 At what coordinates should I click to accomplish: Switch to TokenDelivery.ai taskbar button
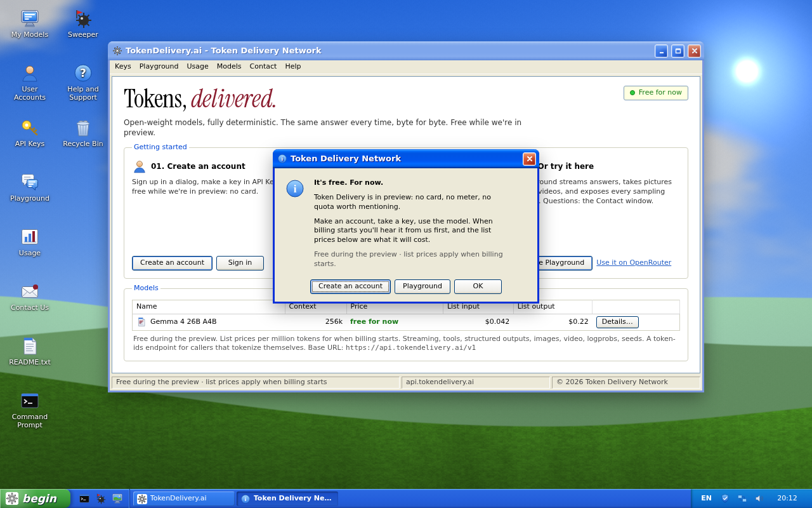click(184, 498)
